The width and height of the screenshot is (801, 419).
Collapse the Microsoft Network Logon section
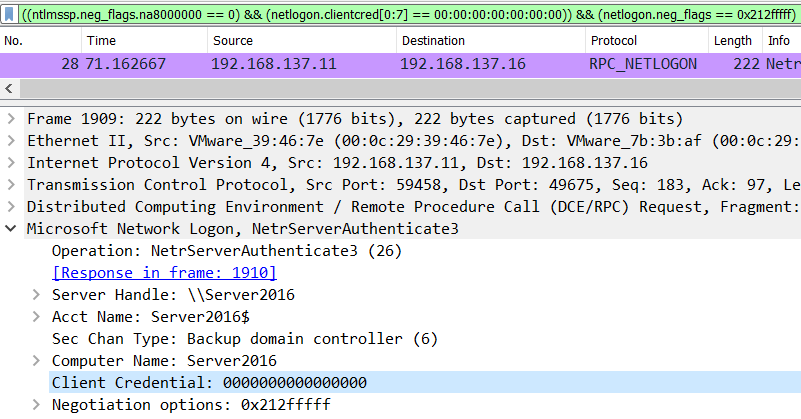(x=11, y=229)
